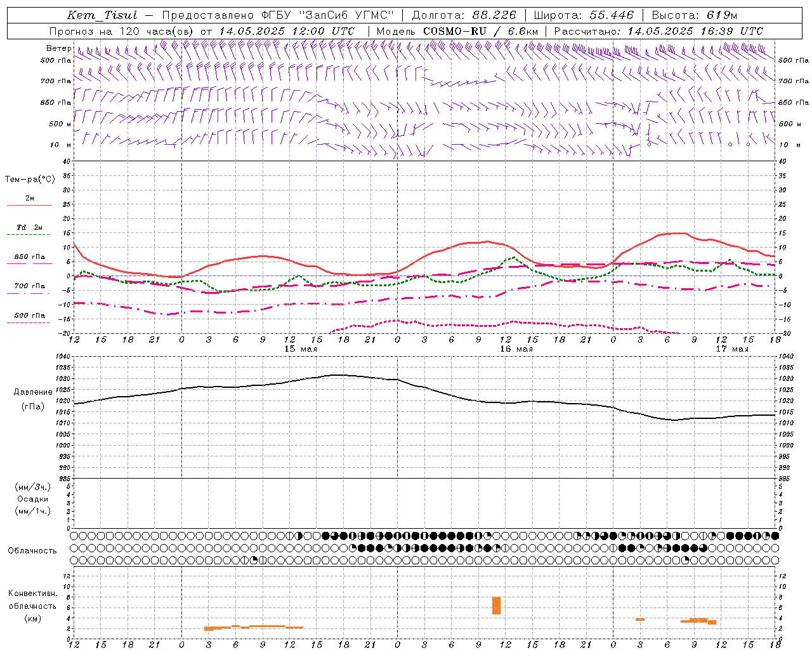Click the Рассчитано: 14.05.2025 16:39 UTC timestamp
This screenshot has height=650, width=812.
pos(658,31)
